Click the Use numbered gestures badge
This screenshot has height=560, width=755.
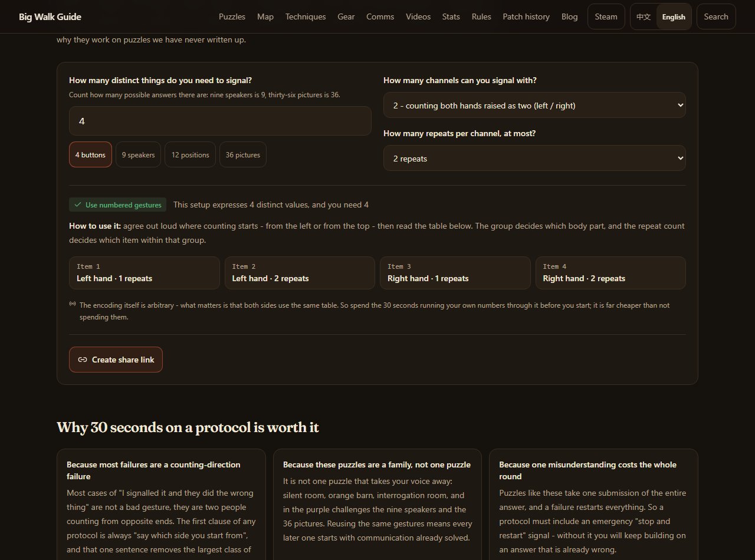[118, 205]
